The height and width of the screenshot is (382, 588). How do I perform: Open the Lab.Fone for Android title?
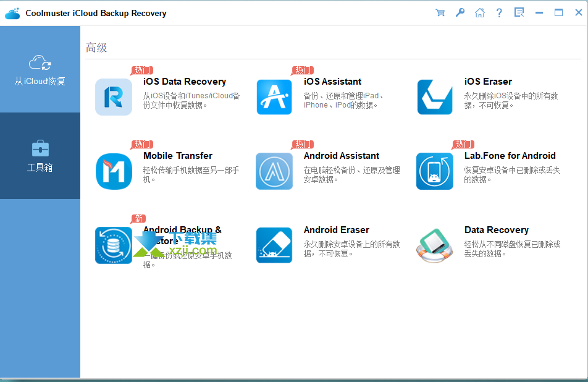510,155
